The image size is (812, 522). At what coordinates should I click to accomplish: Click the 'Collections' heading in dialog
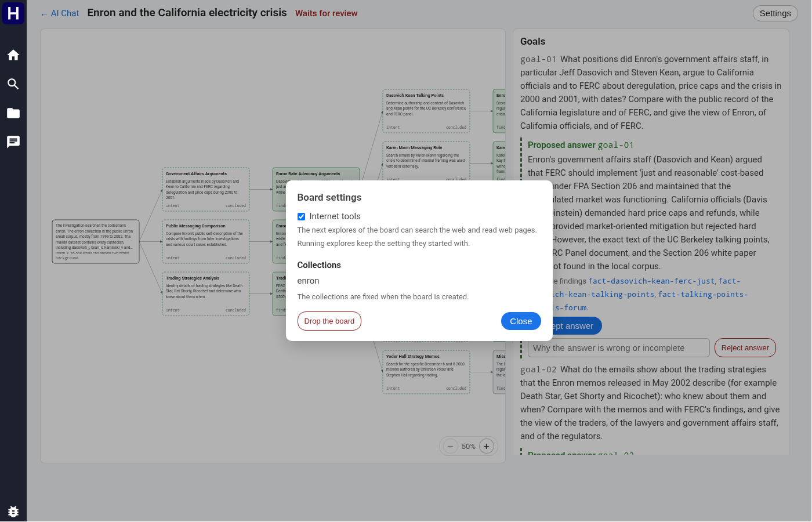click(319, 265)
